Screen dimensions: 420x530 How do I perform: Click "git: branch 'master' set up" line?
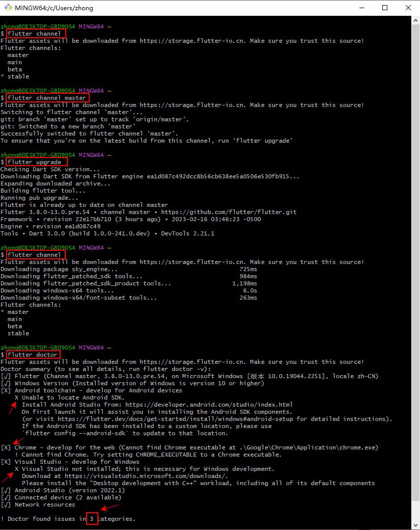[95, 119]
